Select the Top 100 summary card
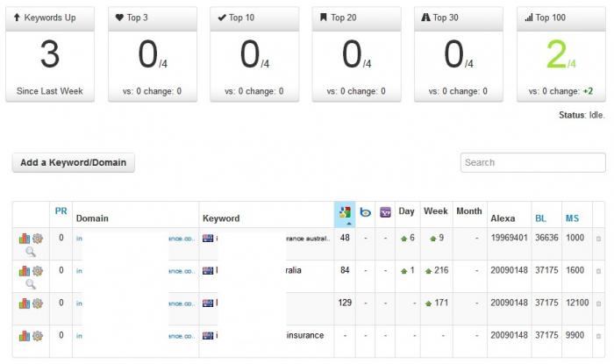Viewport: 614px width, 364px height. (x=561, y=54)
